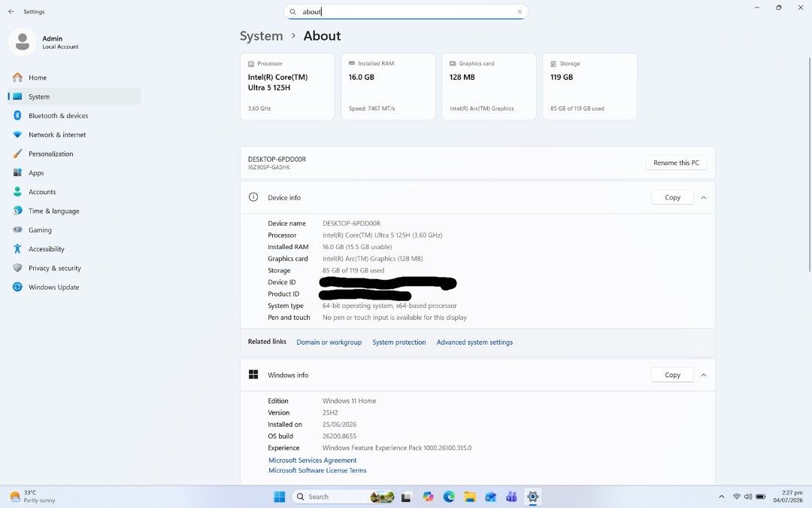Click the taskbar Search box

[x=344, y=497]
